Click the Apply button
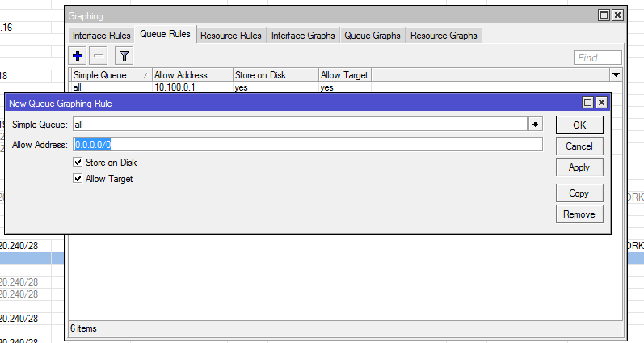 pyautogui.click(x=579, y=167)
